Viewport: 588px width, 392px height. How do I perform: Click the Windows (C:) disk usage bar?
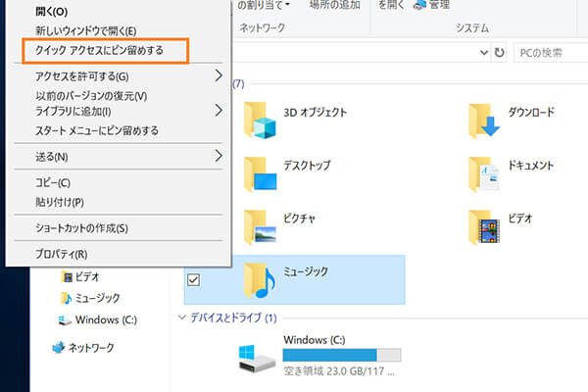click(x=342, y=355)
